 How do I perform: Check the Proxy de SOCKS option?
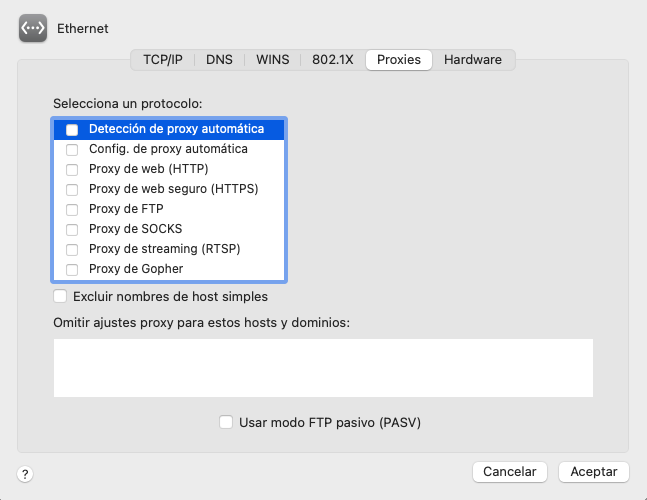pos(72,229)
